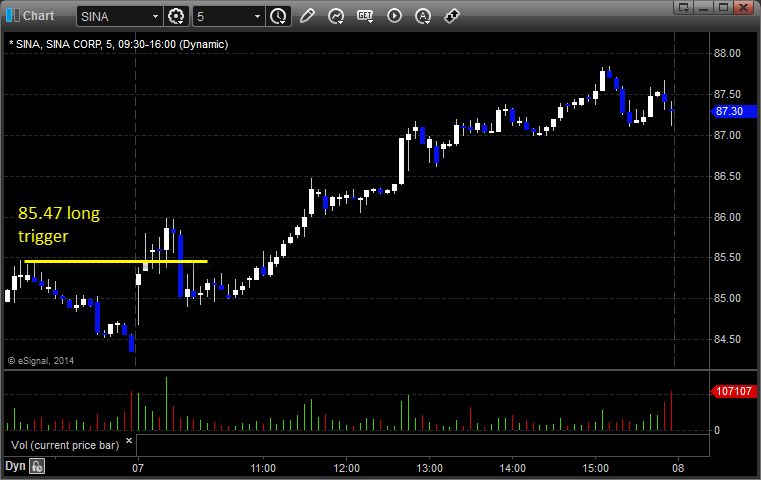This screenshot has height=480, width=761.
Task: Open the clock time template menu
Action: click(279, 17)
